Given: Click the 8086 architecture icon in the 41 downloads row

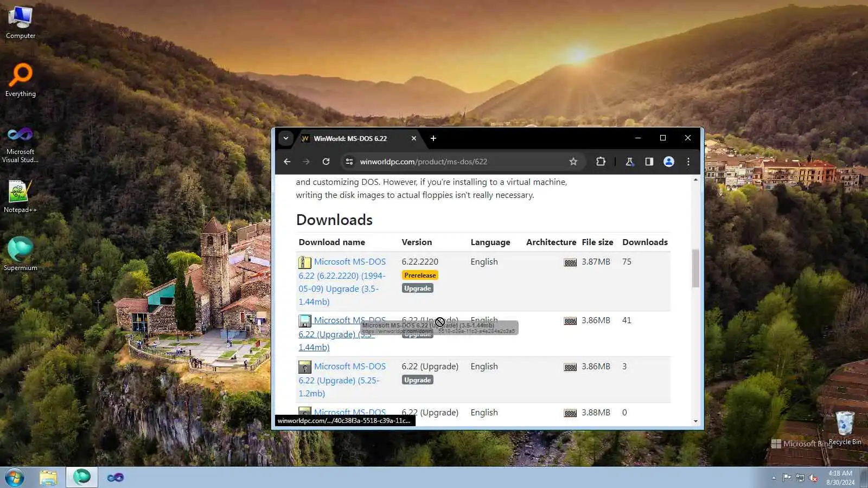Looking at the screenshot, I should (570, 321).
